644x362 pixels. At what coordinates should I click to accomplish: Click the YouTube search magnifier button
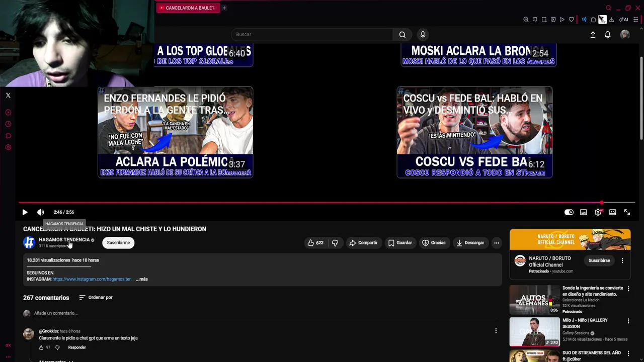tap(402, 34)
